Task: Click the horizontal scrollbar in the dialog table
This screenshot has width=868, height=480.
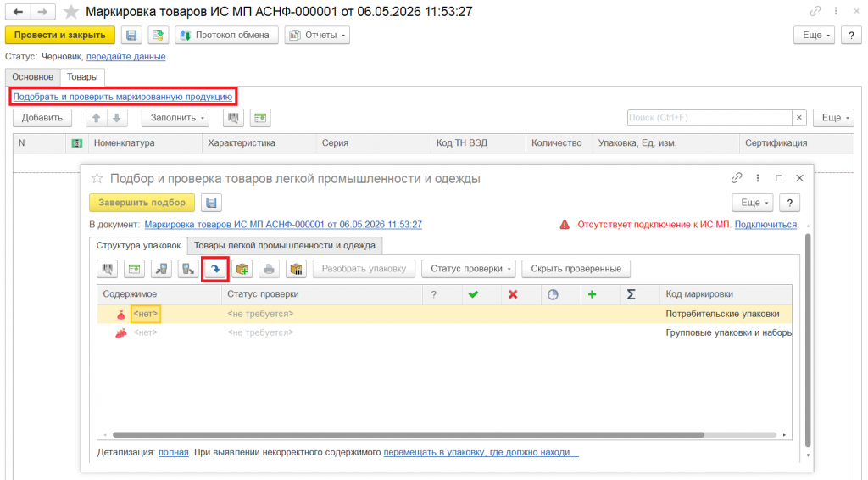Action: pos(409,435)
